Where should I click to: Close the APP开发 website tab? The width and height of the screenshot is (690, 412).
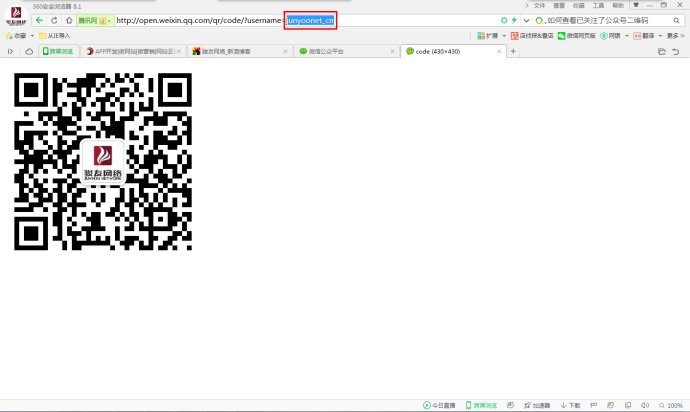(x=179, y=52)
